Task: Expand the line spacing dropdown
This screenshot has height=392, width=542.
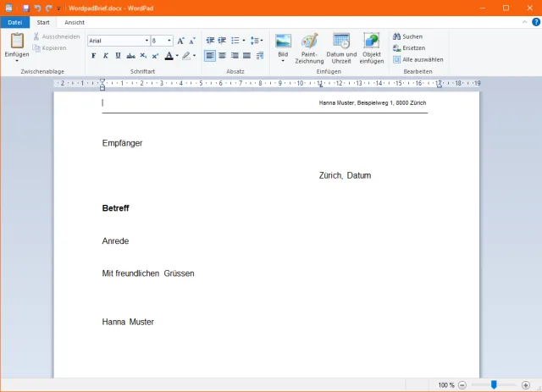Action: point(257,41)
